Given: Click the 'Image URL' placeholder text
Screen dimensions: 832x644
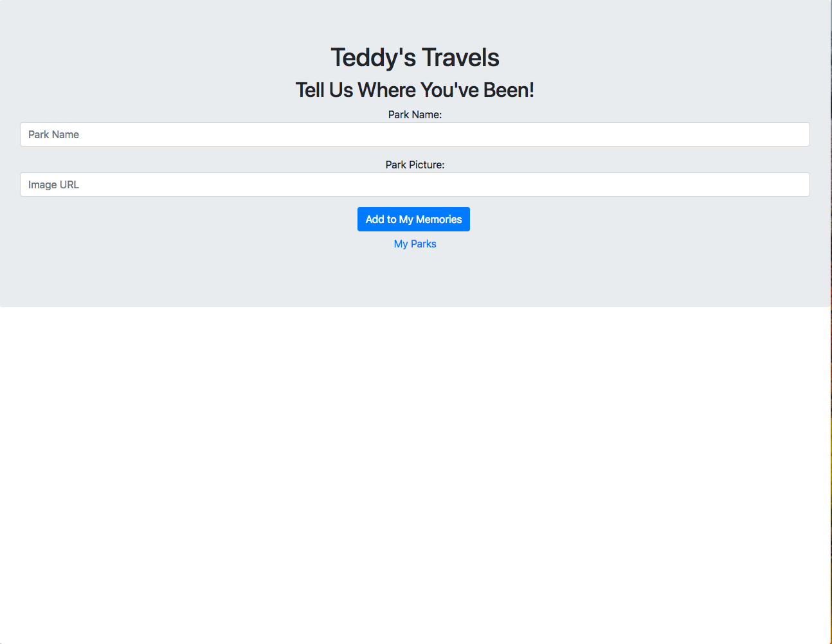Looking at the screenshot, I should click(53, 184).
